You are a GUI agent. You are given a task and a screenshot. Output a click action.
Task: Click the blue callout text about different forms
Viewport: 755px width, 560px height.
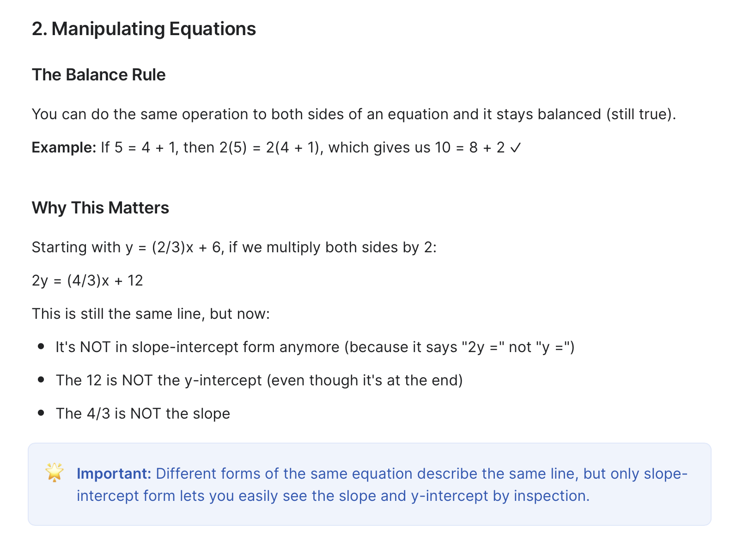tap(382, 485)
